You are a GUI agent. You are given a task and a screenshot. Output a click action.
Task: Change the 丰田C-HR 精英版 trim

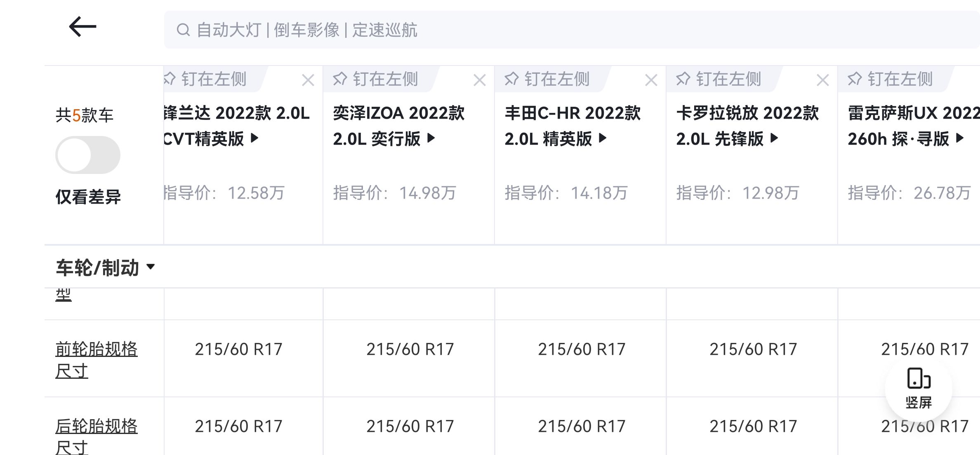point(603,138)
